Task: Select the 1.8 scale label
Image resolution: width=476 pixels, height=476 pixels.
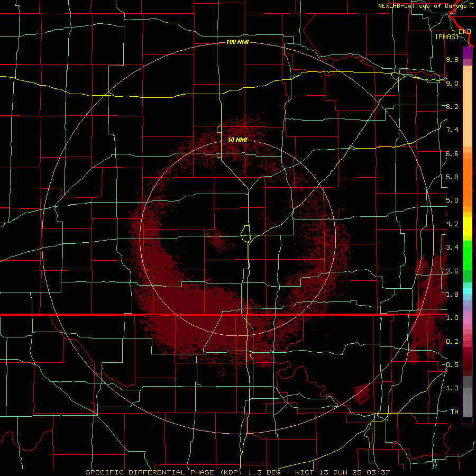Action: click(x=452, y=295)
